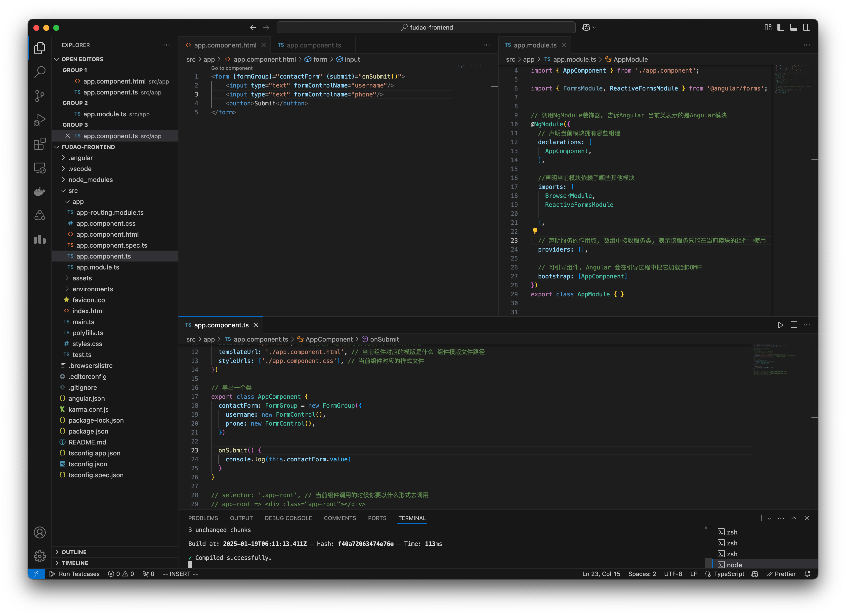Expand the OUTLINE section
Image resolution: width=846 pixels, height=616 pixels.
pos(75,552)
